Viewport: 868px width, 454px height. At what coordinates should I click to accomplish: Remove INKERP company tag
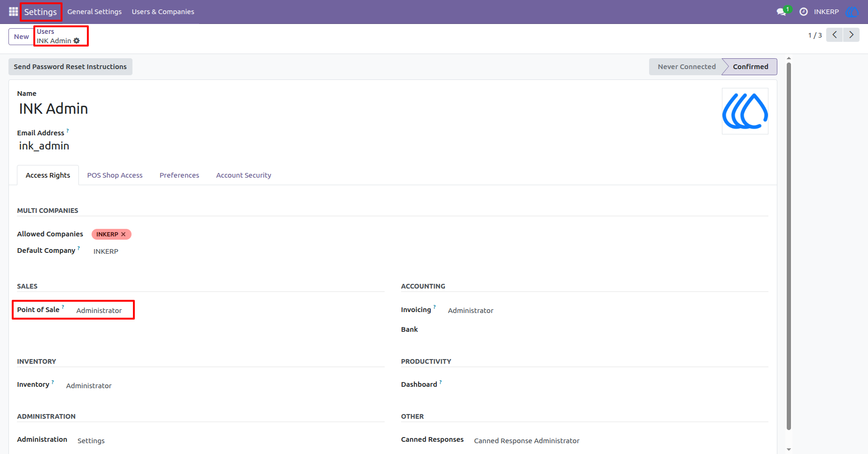[x=124, y=234]
